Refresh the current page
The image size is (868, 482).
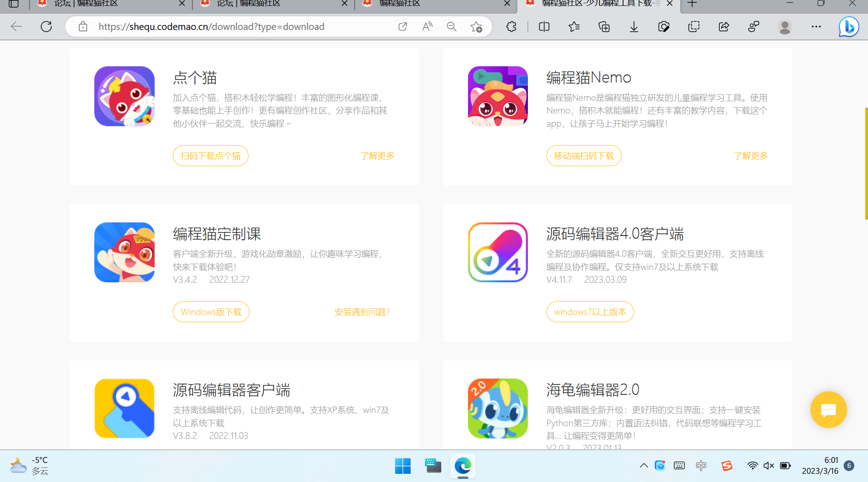[46, 27]
